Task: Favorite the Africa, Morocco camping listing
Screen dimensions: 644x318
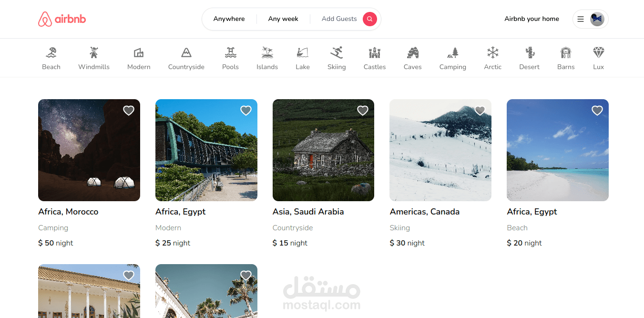Action: (x=129, y=111)
